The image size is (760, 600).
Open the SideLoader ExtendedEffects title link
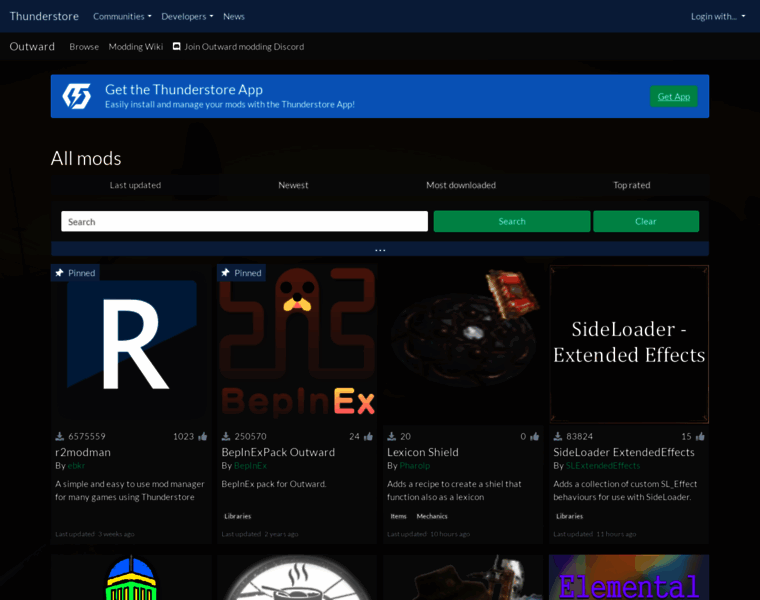point(624,452)
